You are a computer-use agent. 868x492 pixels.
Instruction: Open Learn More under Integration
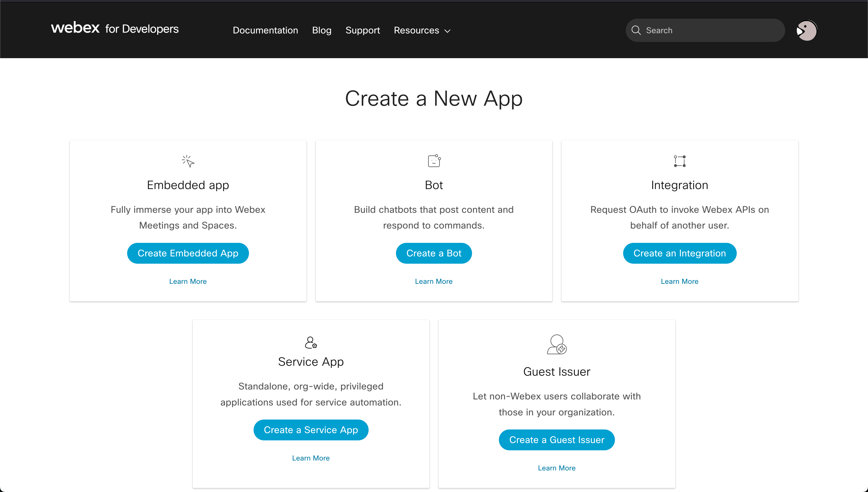(x=680, y=281)
